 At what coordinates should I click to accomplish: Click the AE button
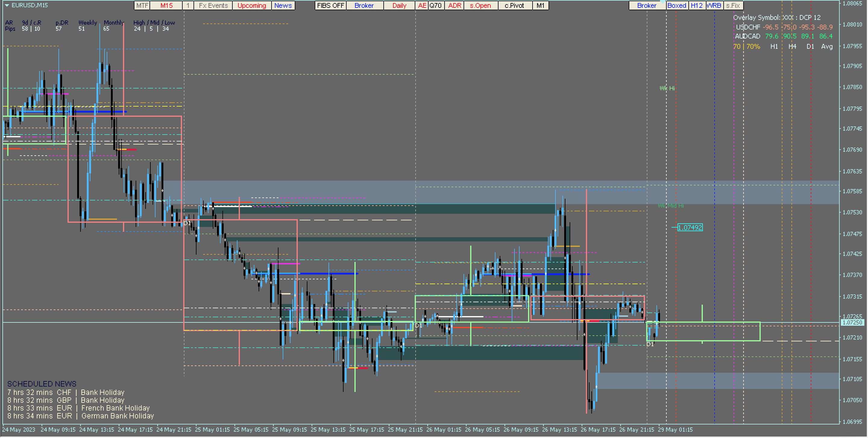pyautogui.click(x=422, y=5)
